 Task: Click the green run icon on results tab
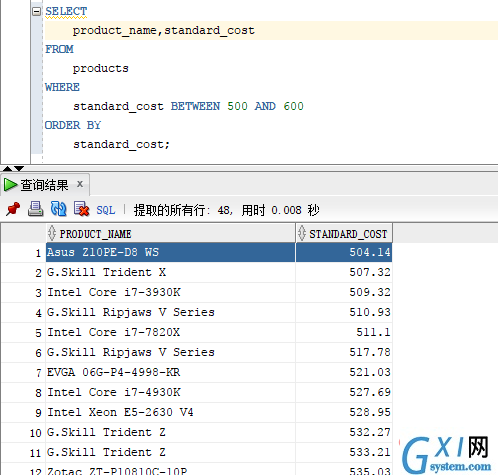[10, 185]
